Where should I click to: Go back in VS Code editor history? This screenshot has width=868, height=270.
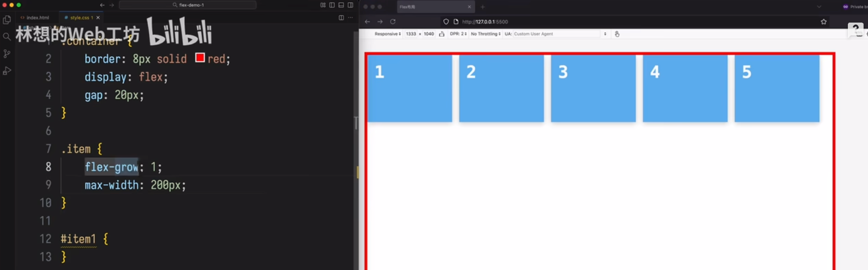coord(102,5)
